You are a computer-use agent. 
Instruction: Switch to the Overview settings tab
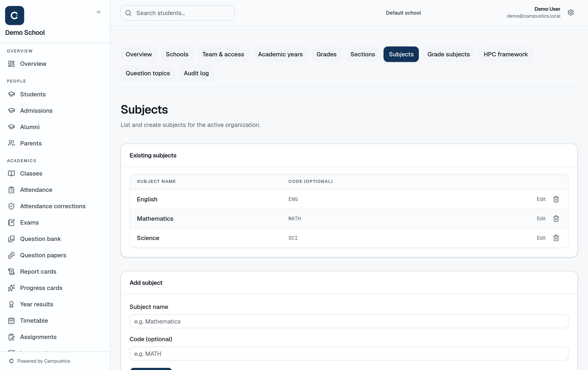(139, 54)
